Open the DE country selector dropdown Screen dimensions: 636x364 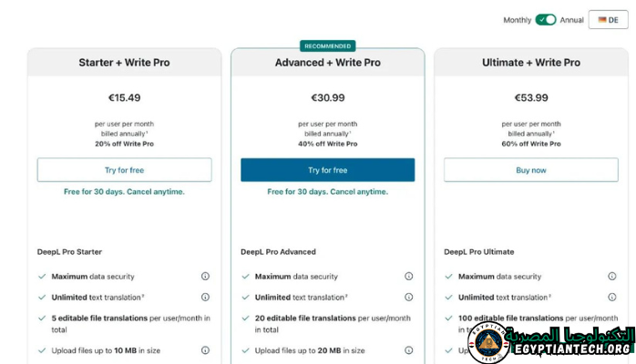click(x=608, y=19)
